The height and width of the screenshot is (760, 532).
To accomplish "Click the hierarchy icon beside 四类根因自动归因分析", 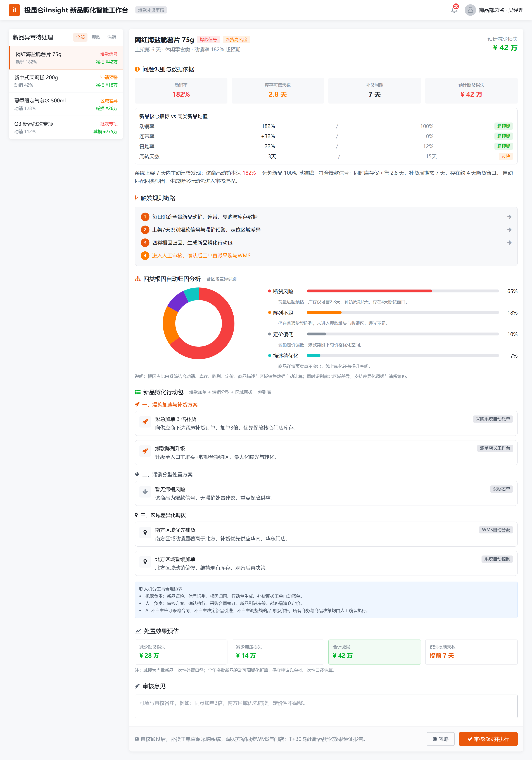I will click(x=138, y=279).
